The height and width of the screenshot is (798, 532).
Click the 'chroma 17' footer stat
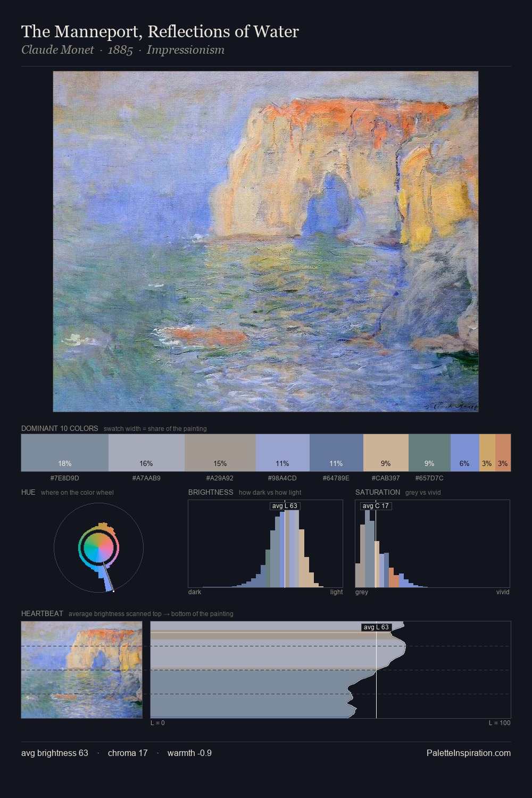[x=128, y=753]
